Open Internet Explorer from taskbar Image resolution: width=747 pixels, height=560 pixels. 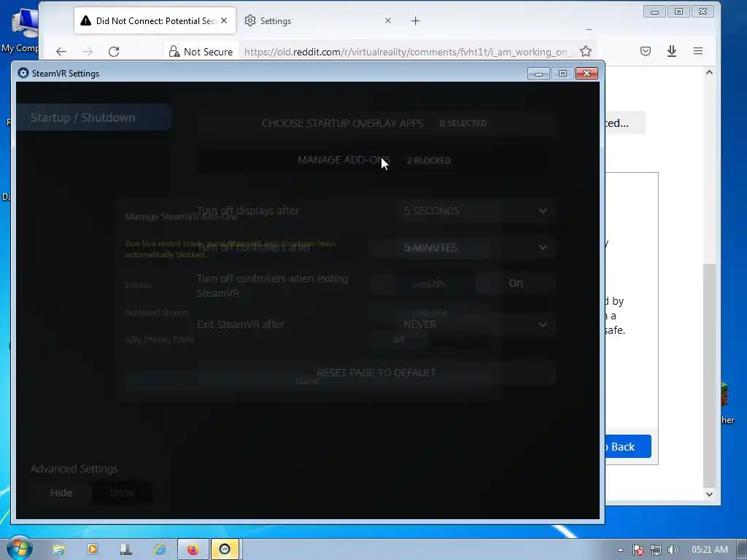coord(160,550)
